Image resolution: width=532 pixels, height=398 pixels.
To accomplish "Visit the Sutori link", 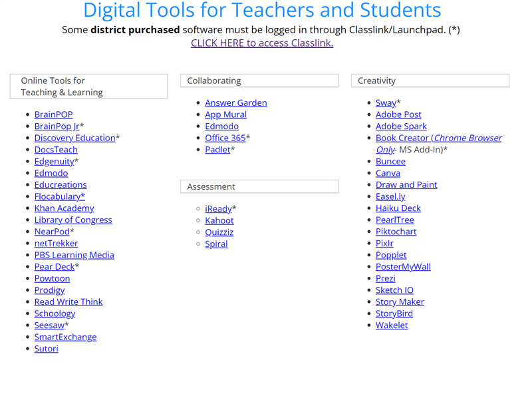I will 46,349.
